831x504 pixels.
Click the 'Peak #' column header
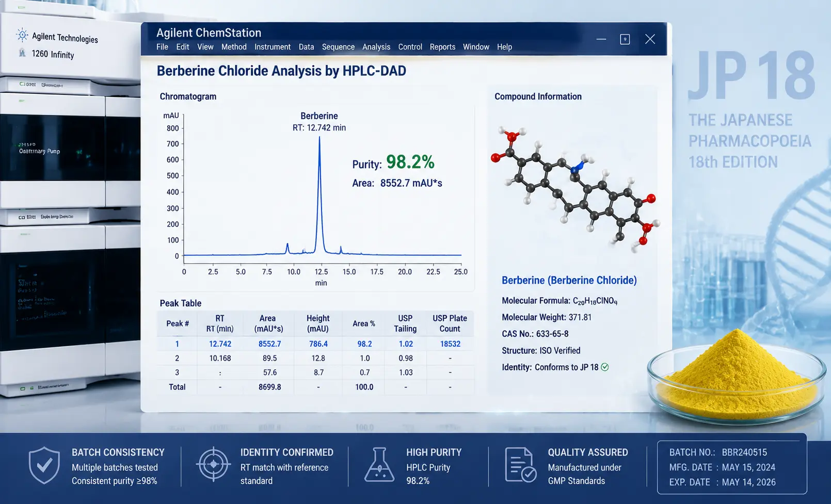click(178, 323)
